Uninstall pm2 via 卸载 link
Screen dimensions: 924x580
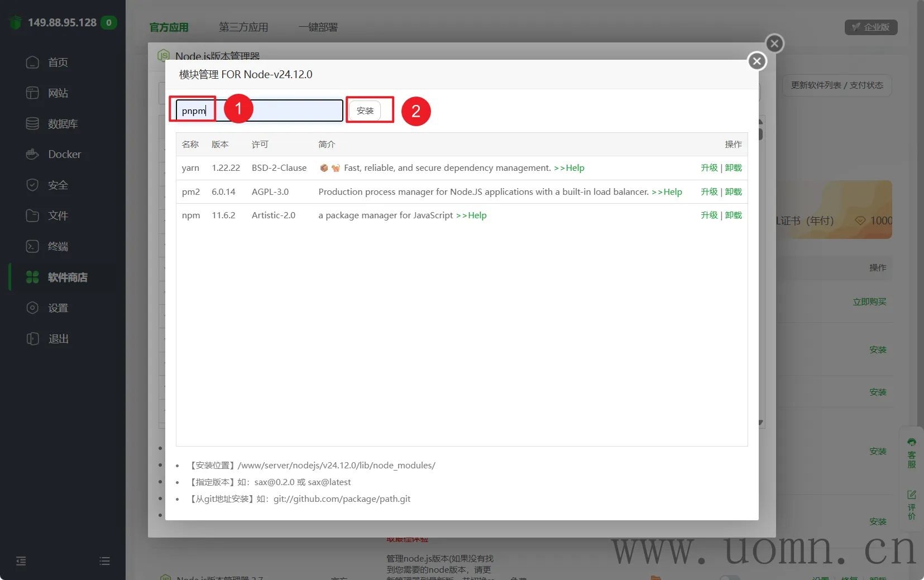(x=733, y=192)
